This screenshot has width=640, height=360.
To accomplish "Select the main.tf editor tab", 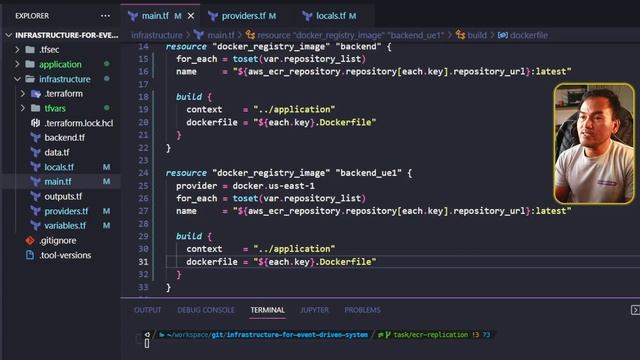I will pos(155,16).
